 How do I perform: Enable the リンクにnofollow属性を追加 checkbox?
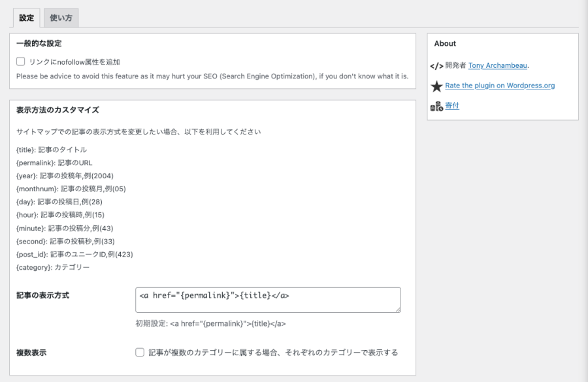point(21,61)
